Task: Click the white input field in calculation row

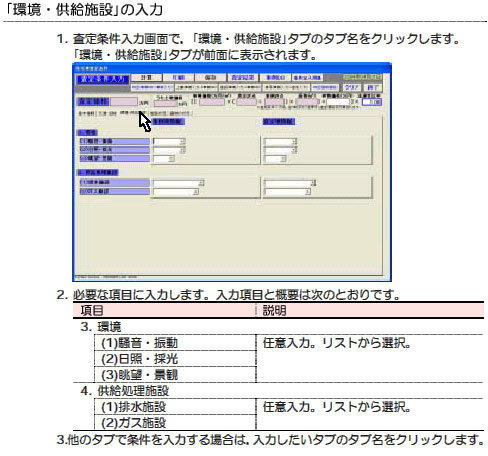Action: click(337, 102)
